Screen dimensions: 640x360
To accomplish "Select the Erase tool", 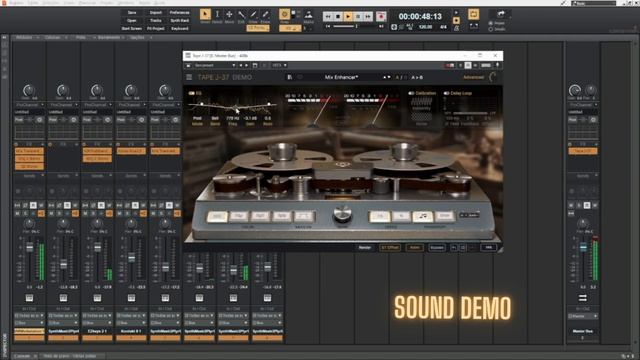I will [265, 15].
